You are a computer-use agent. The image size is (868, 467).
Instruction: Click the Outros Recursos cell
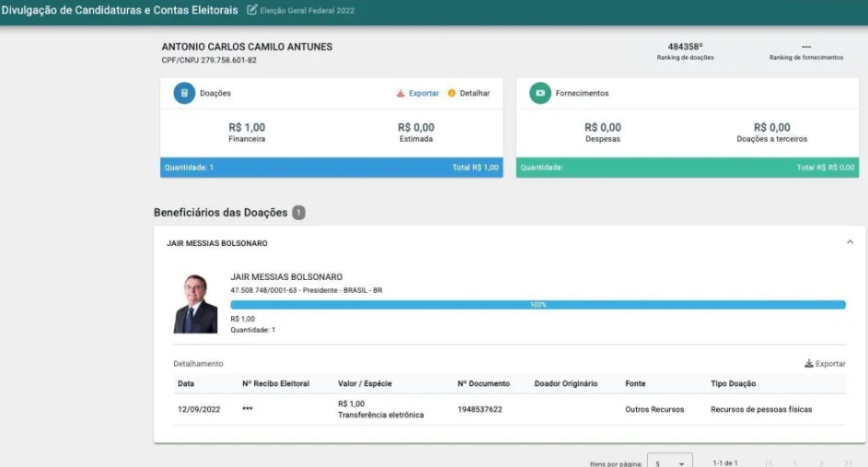pos(654,409)
